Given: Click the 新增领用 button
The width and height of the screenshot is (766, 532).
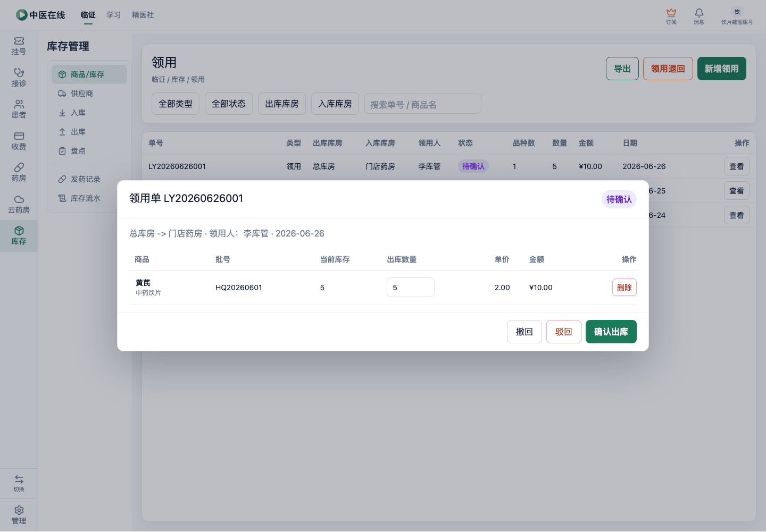Looking at the screenshot, I should point(722,69).
